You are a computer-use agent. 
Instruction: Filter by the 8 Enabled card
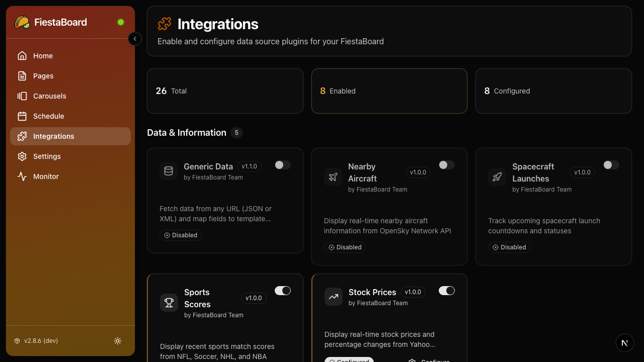pos(389,91)
